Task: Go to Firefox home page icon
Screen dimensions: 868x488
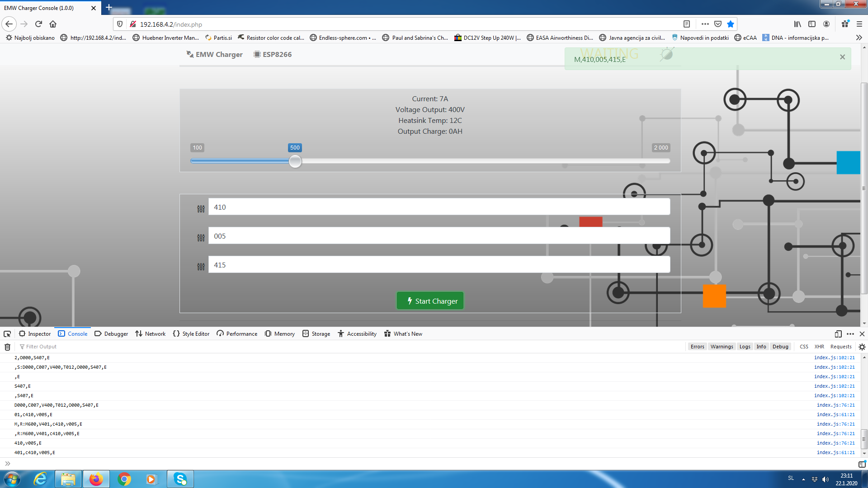Action: tap(53, 24)
